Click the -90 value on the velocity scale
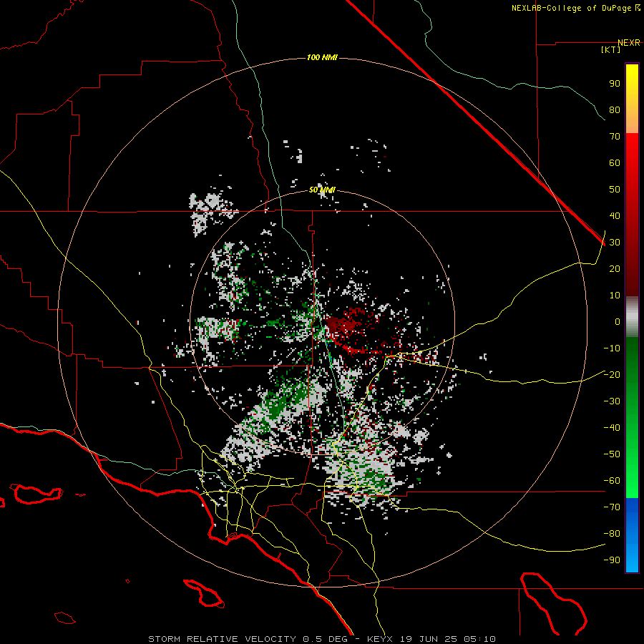644x644 pixels. (612, 560)
